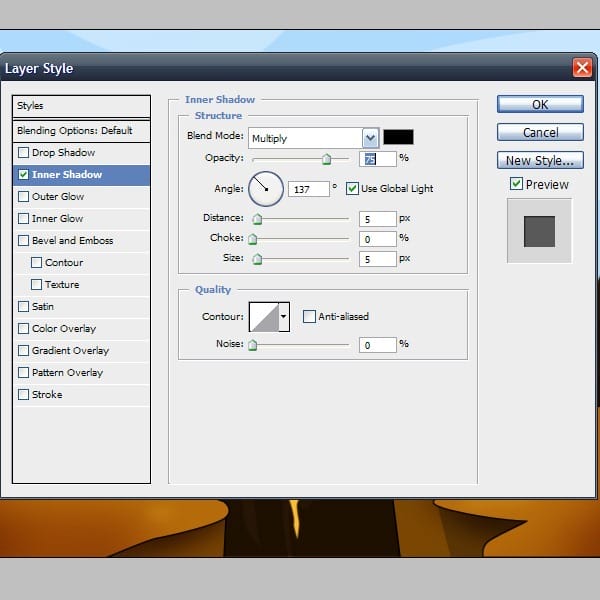The height and width of the screenshot is (600, 600).
Task: Expand the Contour picker arrow
Action: 284,317
